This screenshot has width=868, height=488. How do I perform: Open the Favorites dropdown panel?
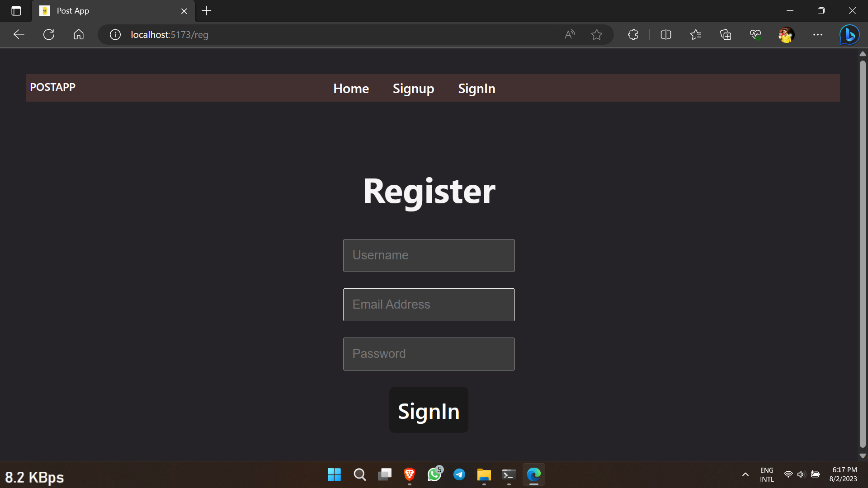[x=696, y=34]
